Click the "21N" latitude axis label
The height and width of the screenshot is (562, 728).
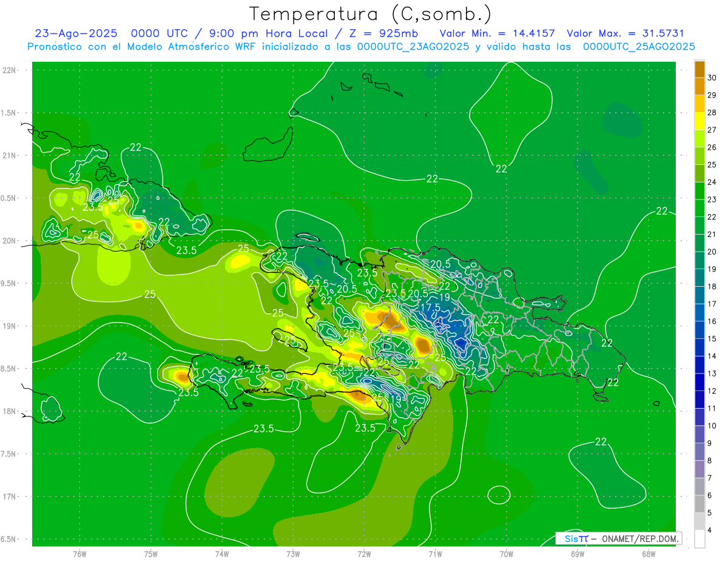(10, 155)
